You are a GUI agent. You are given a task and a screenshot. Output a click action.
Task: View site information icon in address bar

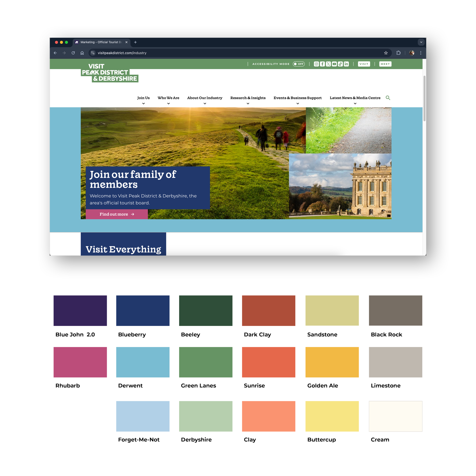pos(93,53)
